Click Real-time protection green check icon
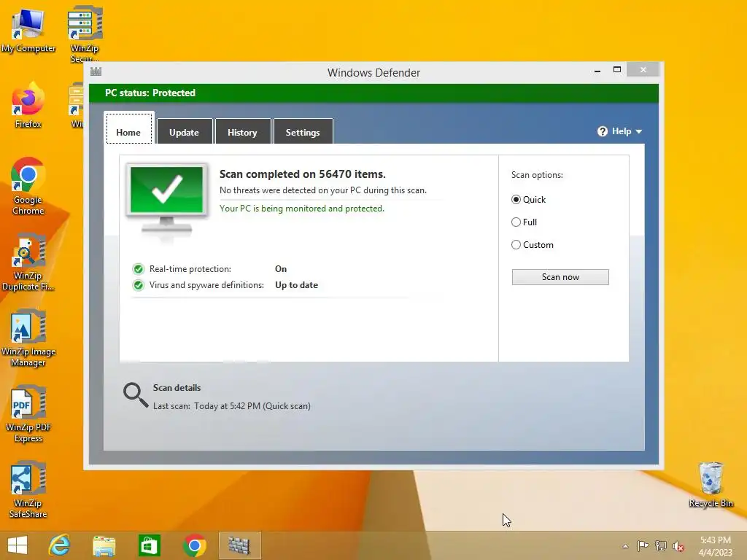Viewport: 747px width, 560px height. click(x=138, y=269)
